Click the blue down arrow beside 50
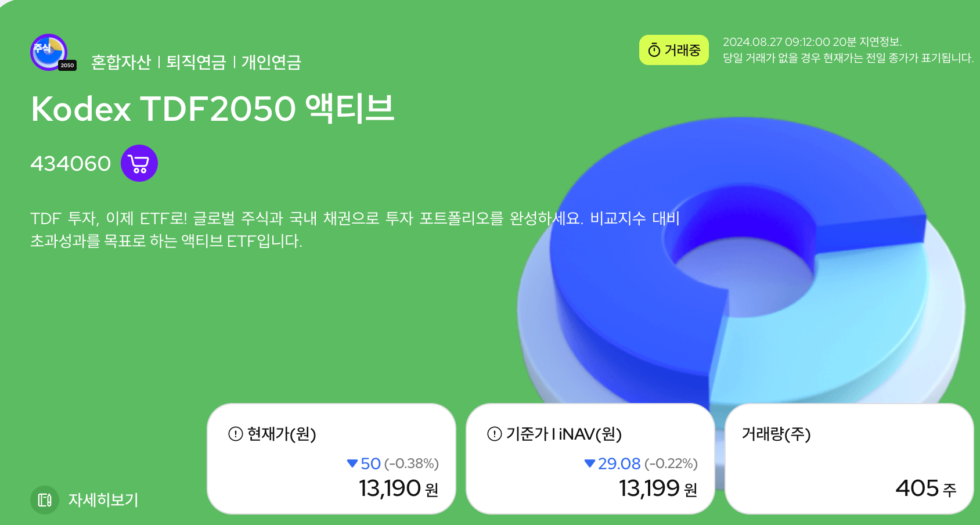The height and width of the screenshot is (525, 980). pos(353,464)
